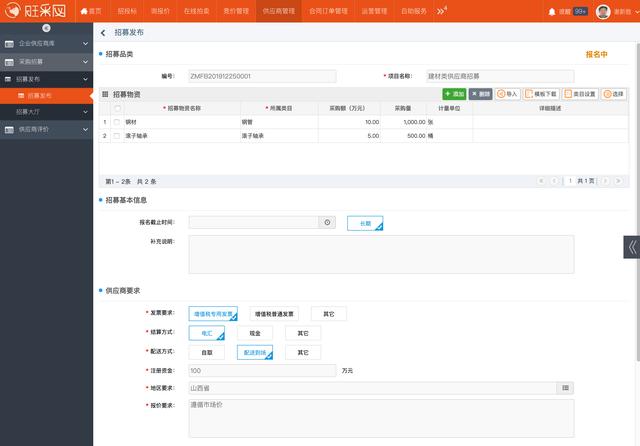Click the 旺采网 logo

coord(35,11)
